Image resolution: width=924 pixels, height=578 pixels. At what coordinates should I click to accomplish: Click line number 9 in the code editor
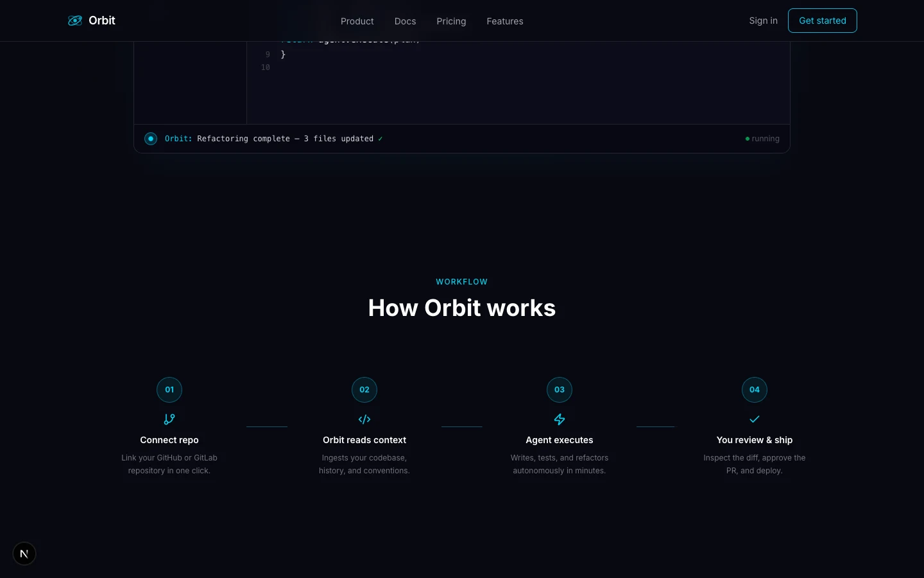pyautogui.click(x=268, y=55)
